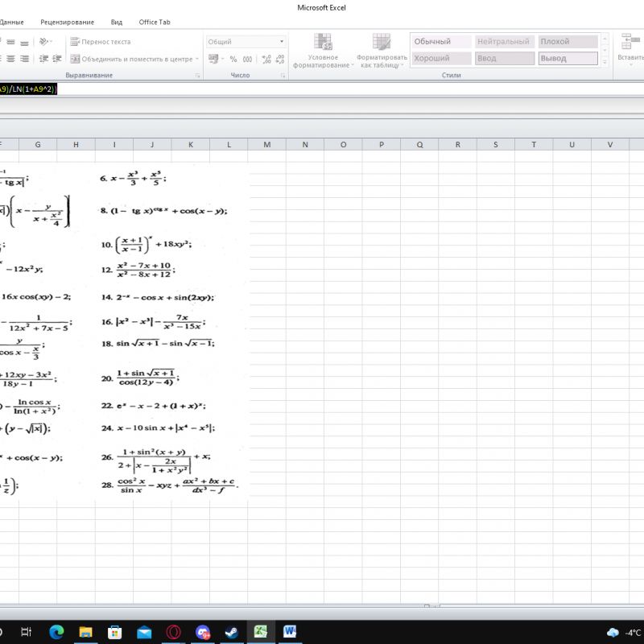Select column P header
The image size is (644, 644).
[x=382, y=145]
